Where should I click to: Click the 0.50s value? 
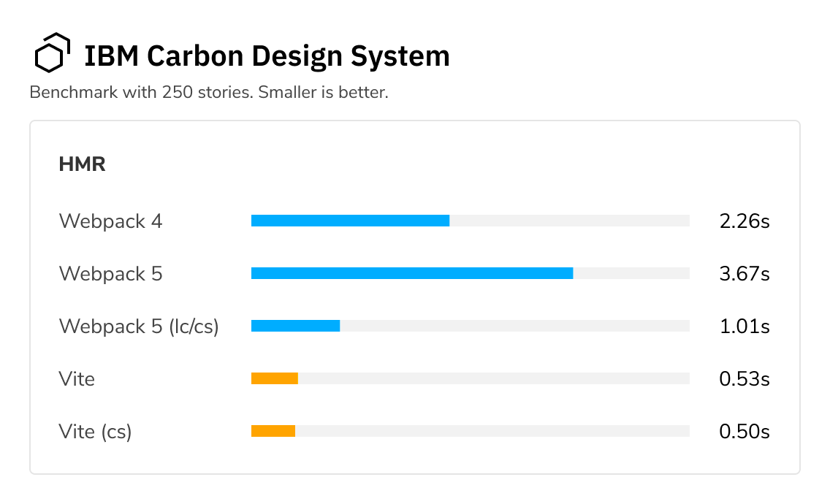point(745,431)
